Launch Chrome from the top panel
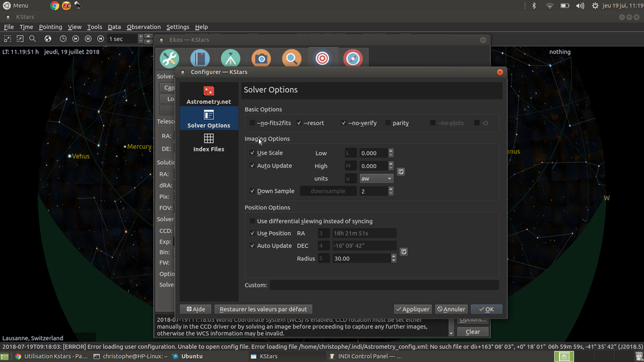Viewport: 644px width, 362px height. tap(54, 5)
